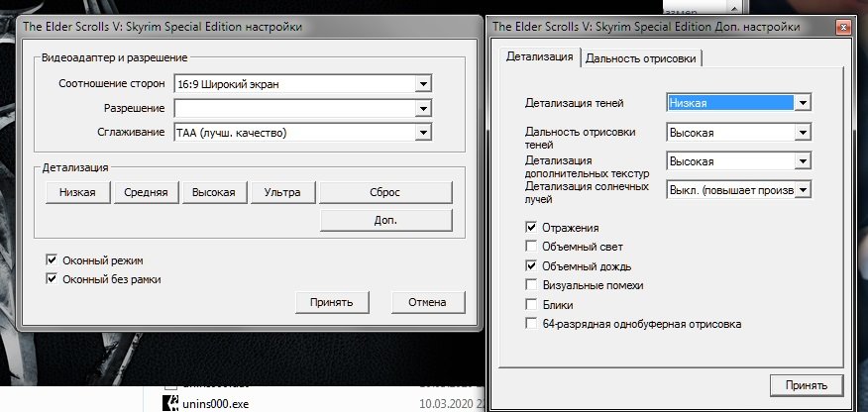Toggle the Оконный режим checkbox

point(52,260)
